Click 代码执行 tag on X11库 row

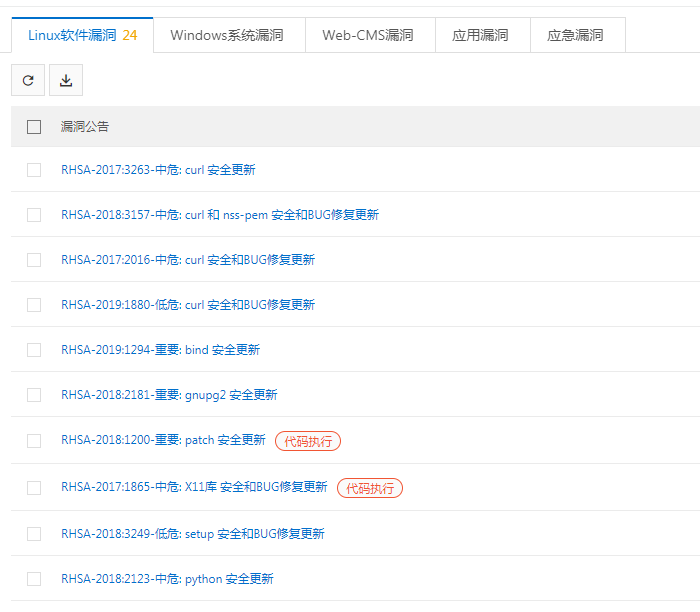pyautogui.click(x=370, y=488)
